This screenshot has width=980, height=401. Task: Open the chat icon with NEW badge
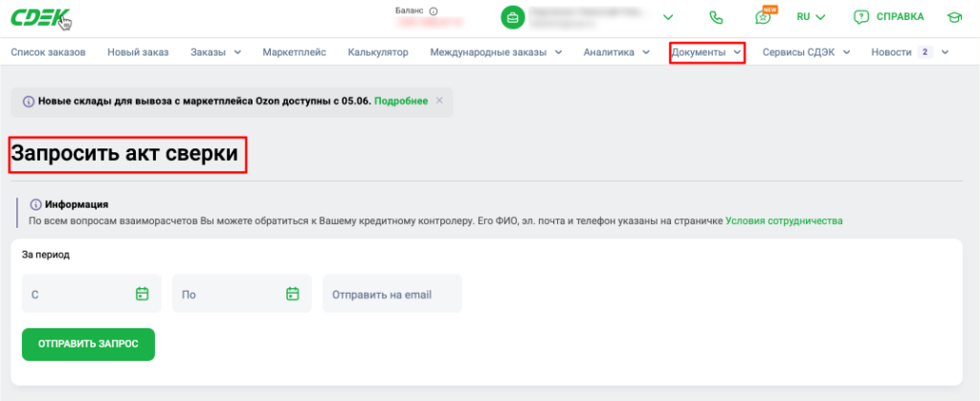[x=763, y=17]
